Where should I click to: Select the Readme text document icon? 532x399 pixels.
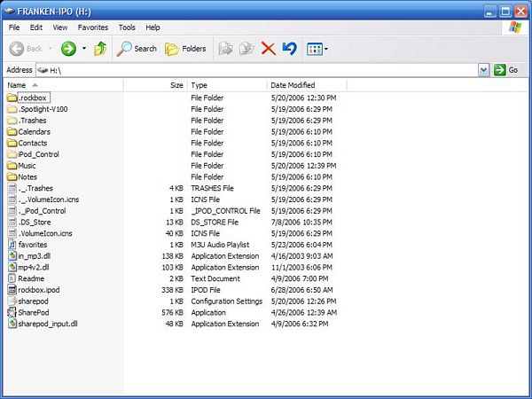[12, 278]
